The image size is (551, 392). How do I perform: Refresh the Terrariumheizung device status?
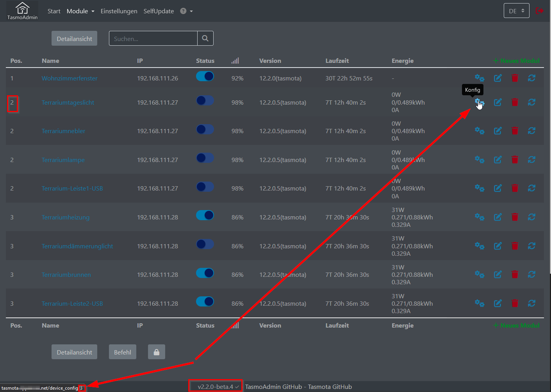[532, 217]
